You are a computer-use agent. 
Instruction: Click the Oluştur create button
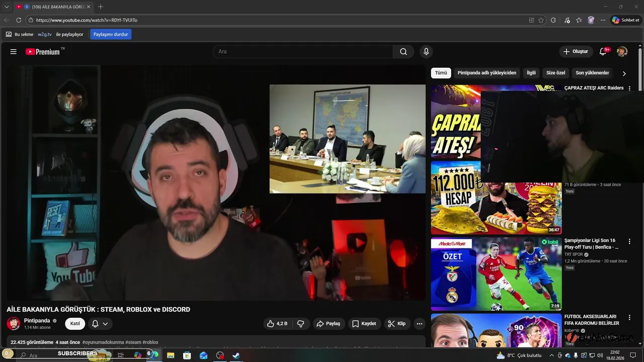576,51
